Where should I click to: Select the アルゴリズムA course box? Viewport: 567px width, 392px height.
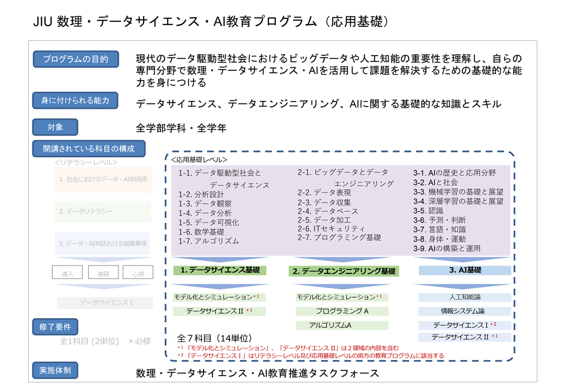342,325
